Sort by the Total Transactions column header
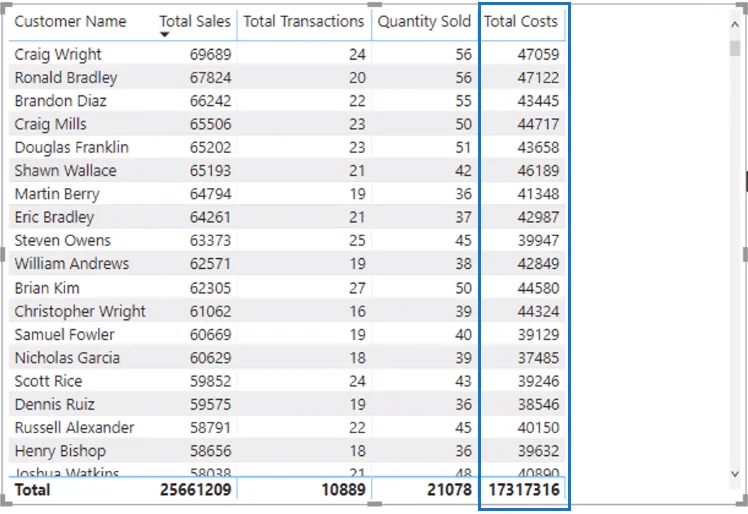 303,21
